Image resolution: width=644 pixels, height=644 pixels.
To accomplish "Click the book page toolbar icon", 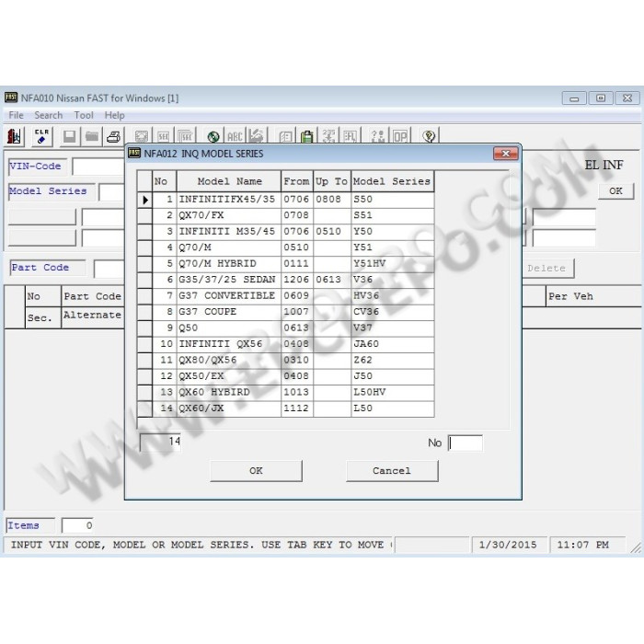I will [x=285, y=136].
